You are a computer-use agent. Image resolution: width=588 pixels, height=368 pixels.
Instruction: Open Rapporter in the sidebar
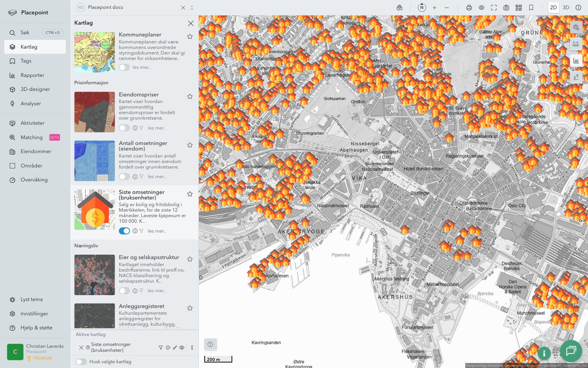[32, 75]
